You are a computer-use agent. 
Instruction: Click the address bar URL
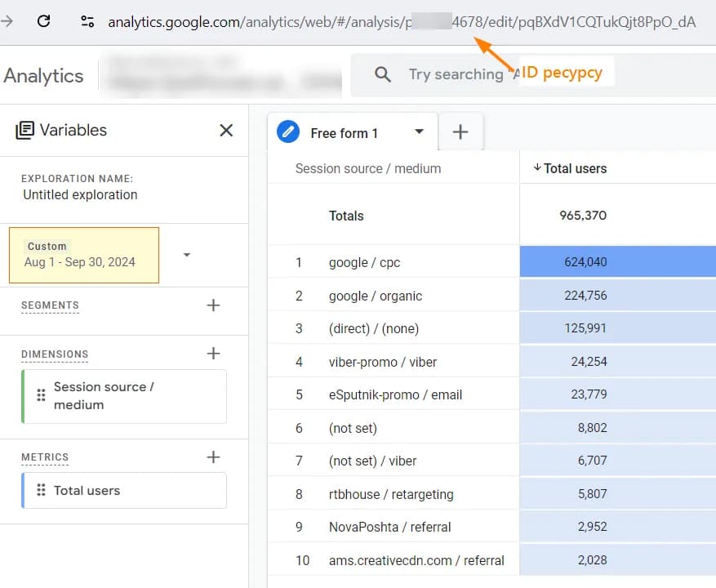[x=402, y=22]
